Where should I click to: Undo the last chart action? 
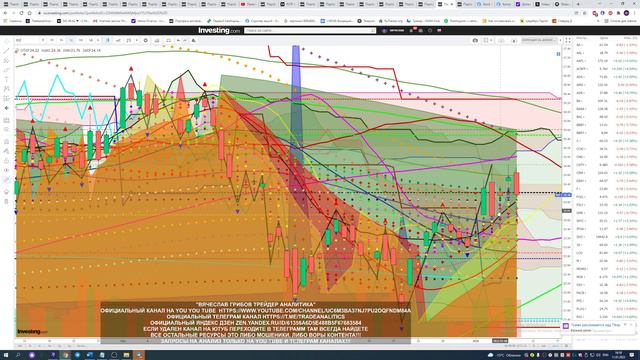(178, 40)
